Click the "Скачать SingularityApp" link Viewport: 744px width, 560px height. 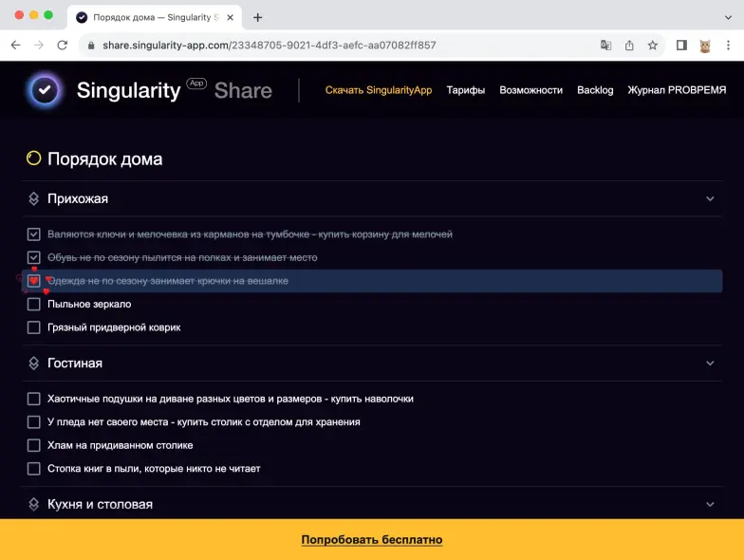(378, 90)
